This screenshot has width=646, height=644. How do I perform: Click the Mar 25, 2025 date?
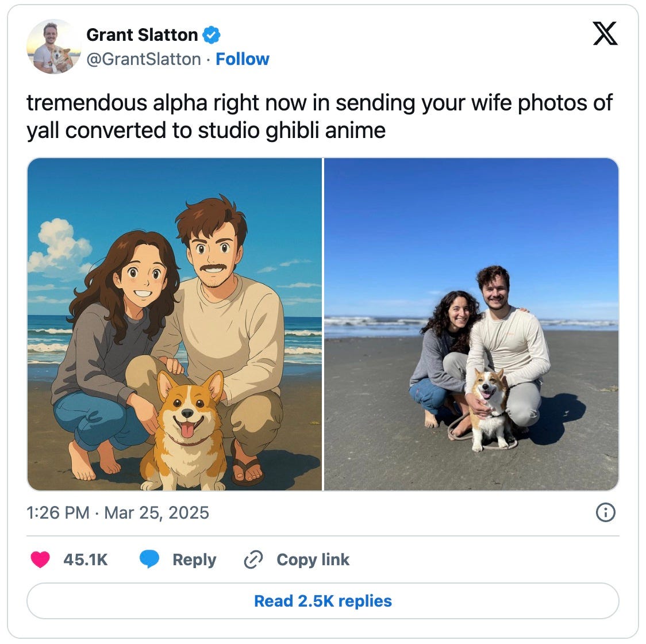(156, 512)
